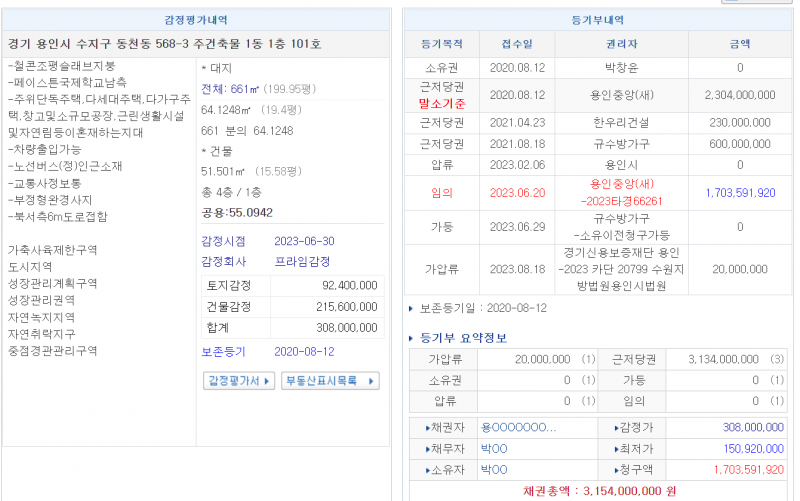Click the partial button at top-right corner
The height and width of the screenshot is (501, 800).
pos(771,2)
